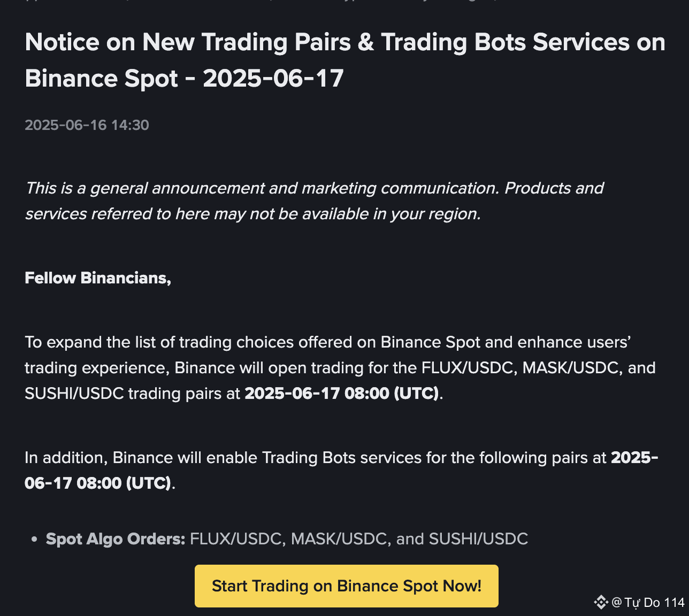Click the bullet point before Spot Algo Orders
The width and height of the screenshot is (689, 616).
[x=34, y=540]
